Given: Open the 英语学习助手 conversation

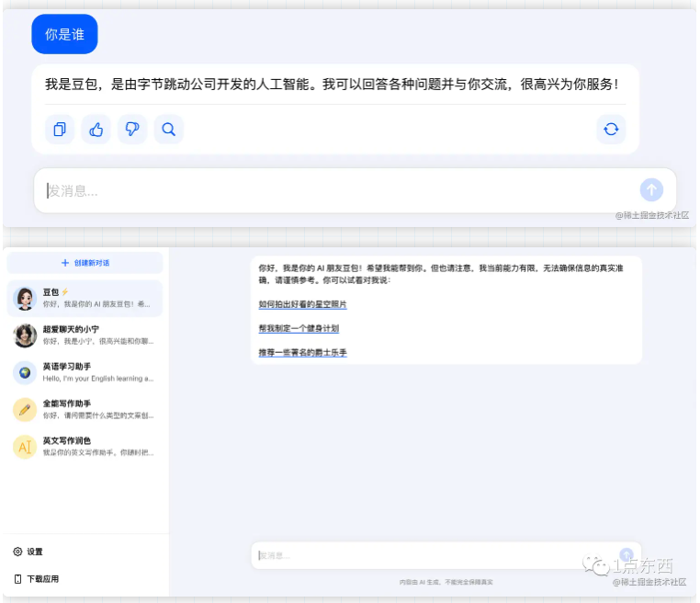Looking at the screenshot, I should [85, 372].
